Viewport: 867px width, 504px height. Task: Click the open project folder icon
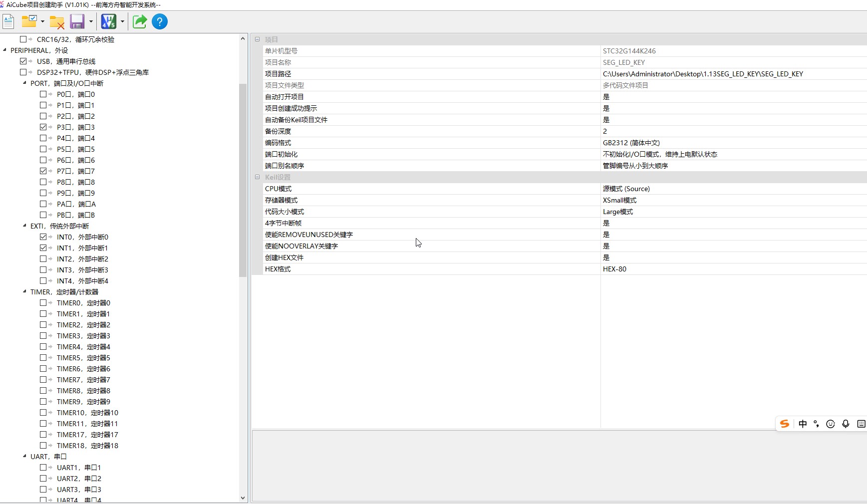[x=29, y=21]
